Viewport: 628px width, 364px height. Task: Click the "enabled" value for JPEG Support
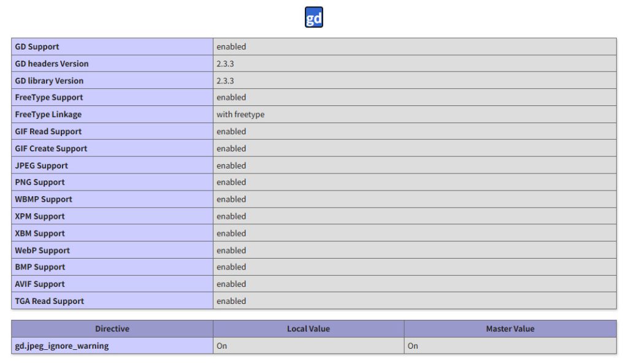231,165
